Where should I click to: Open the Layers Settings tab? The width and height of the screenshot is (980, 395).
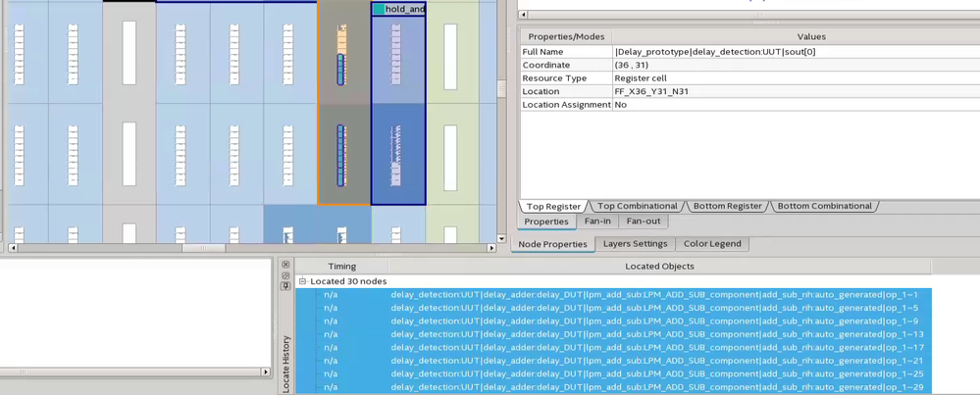point(635,244)
